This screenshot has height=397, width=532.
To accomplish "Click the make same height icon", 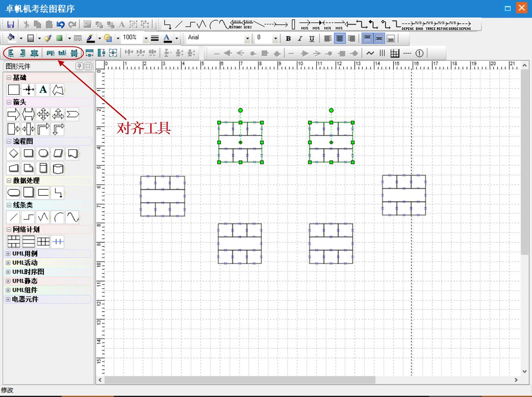I will coord(101,53).
